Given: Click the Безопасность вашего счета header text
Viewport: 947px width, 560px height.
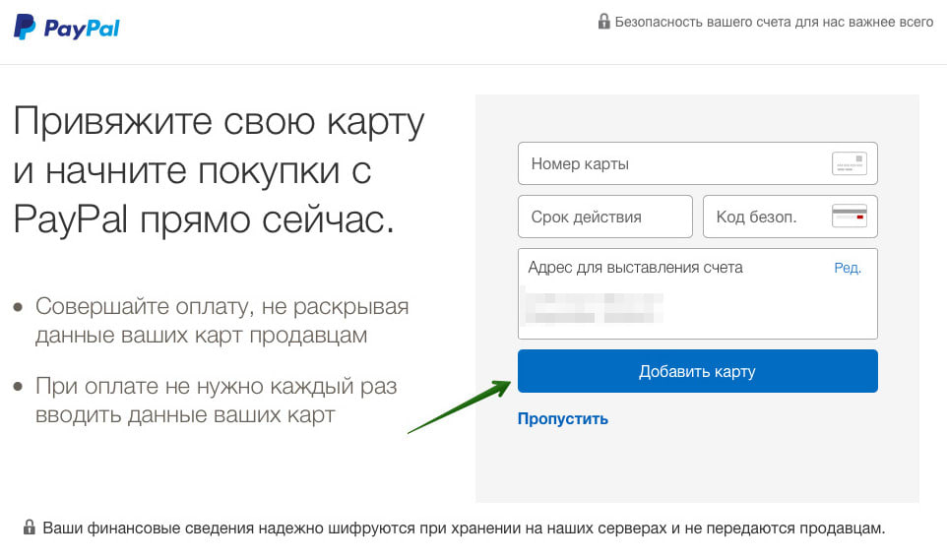Looking at the screenshot, I should [x=774, y=23].
